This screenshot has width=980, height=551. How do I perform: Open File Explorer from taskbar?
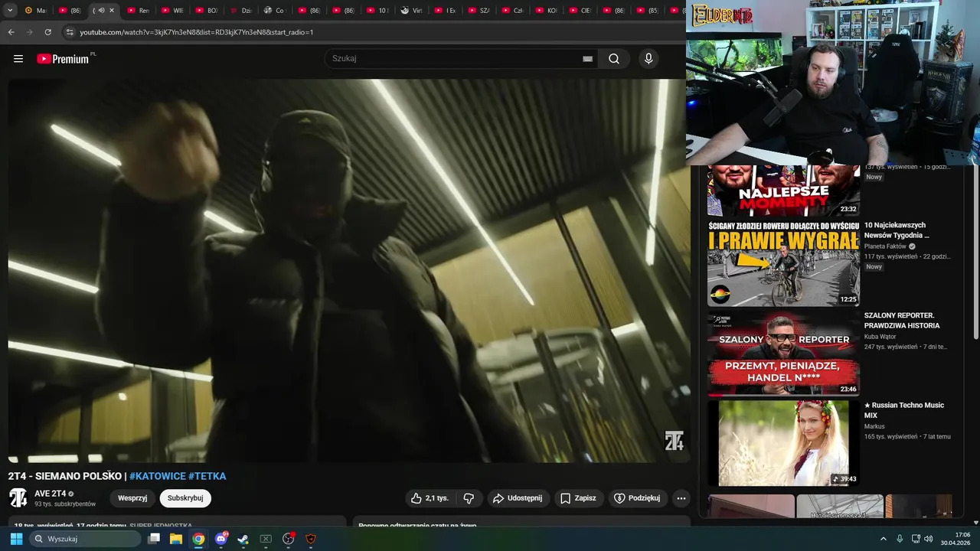[x=176, y=539]
